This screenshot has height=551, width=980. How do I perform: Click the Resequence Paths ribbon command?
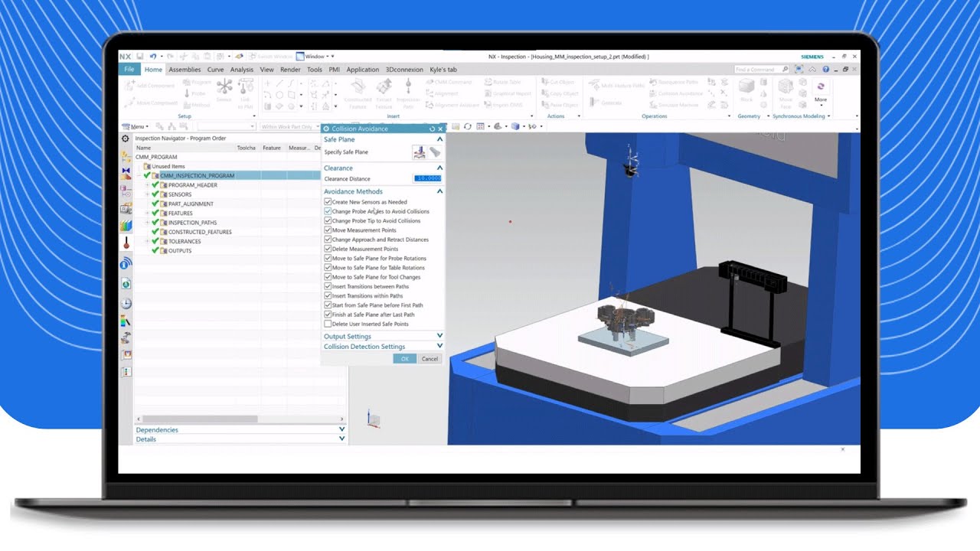(x=674, y=82)
